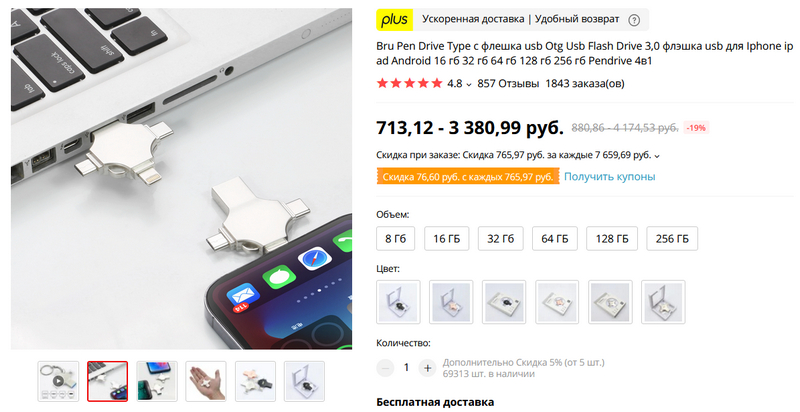Choose the 64 ГБ capacity option
Image resolution: width=800 pixels, height=412 pixels.
tap(555, 239)
